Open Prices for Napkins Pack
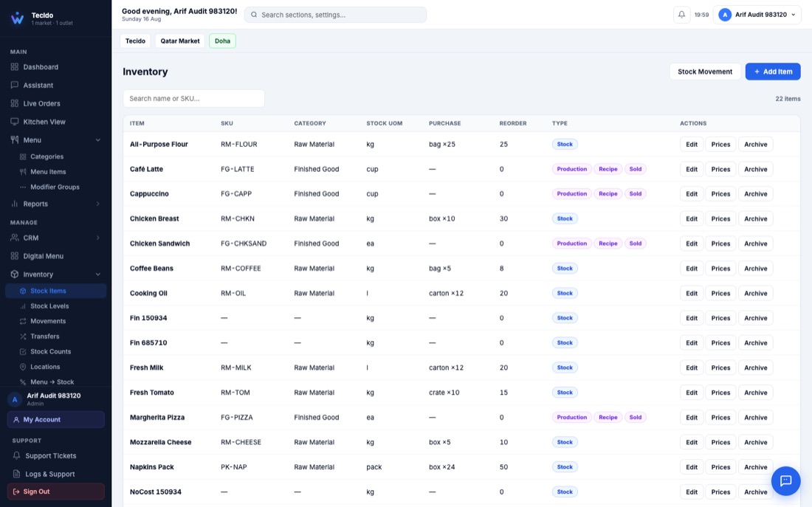812x507 pixels. click(x=720, y=467)
